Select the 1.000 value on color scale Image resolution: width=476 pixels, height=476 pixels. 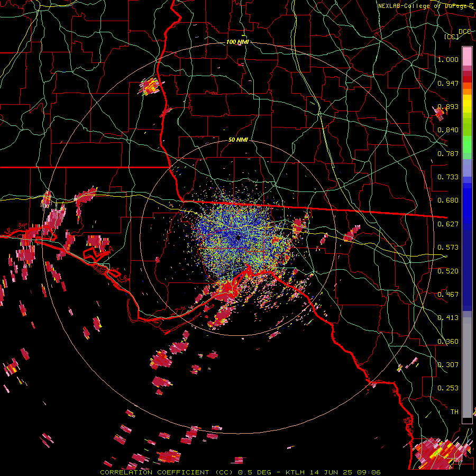tap(448, 59)
